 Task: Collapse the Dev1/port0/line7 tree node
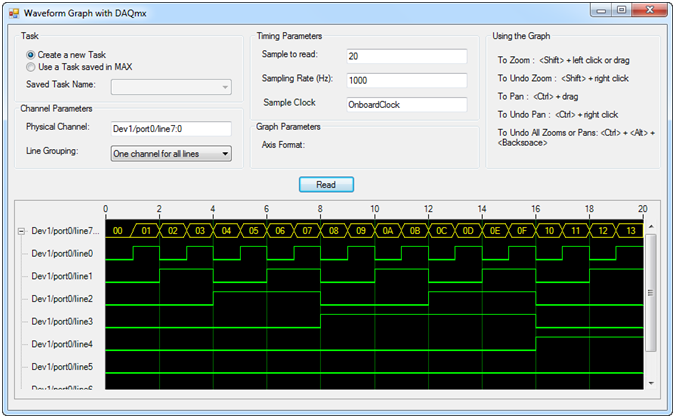pyautogui.click(x=22, y=231)
